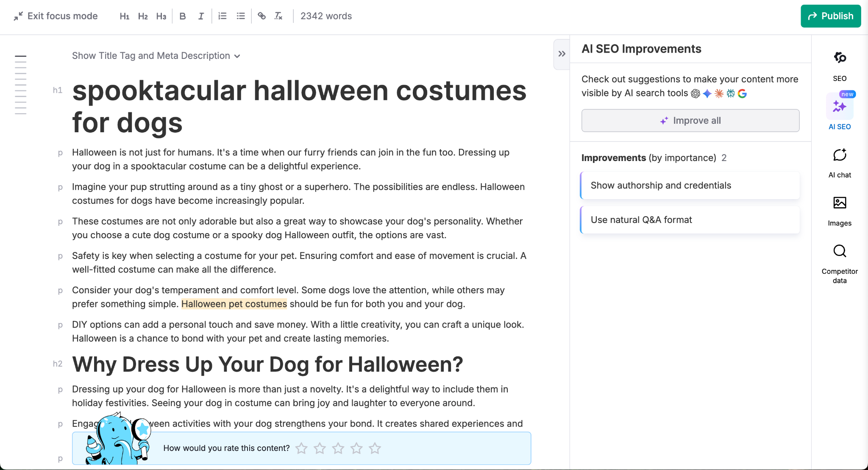Collapse the AI SEO Improvements panel
Image resolution: width=868 pixels, height=470 pixels.
[x=562, y=54]
